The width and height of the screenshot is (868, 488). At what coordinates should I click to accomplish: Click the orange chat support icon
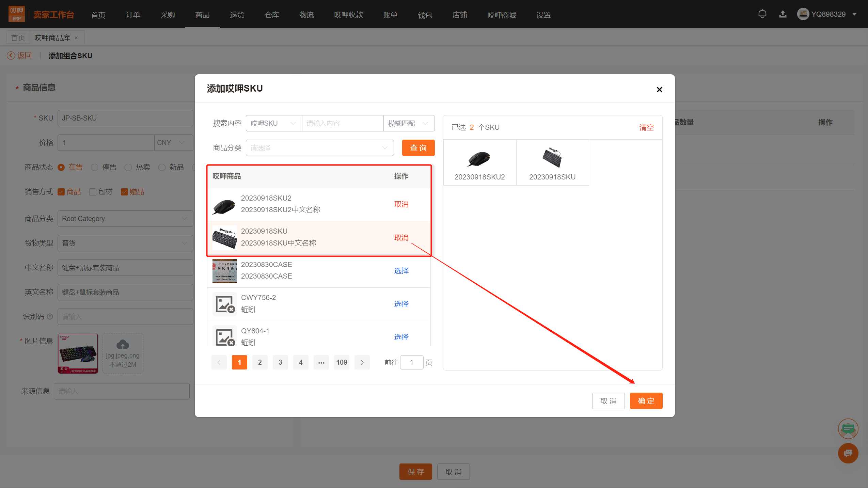848,453
